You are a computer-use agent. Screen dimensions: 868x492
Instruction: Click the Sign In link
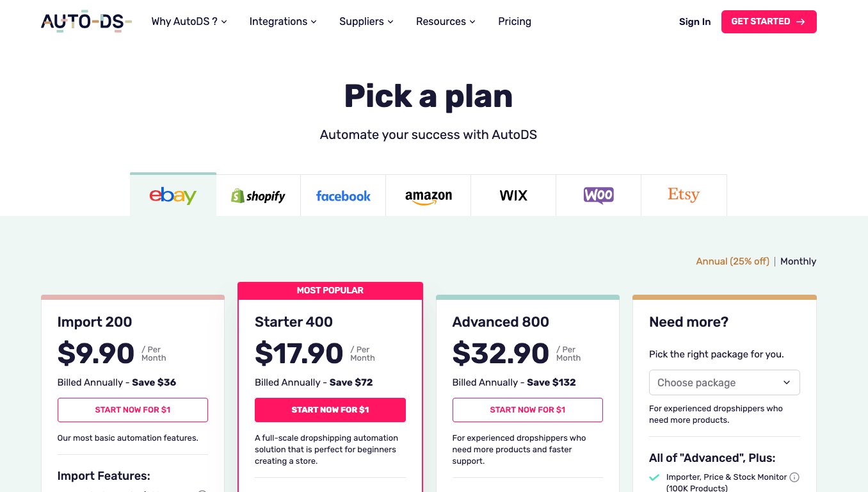(x=695, y=22)
